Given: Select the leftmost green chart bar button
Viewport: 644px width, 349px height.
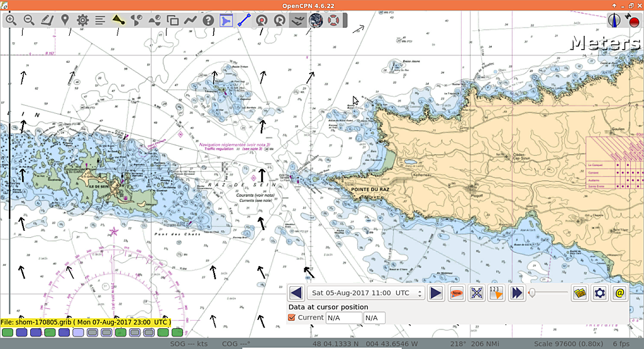Looking at the screenshot, I should tap(8, 332).
